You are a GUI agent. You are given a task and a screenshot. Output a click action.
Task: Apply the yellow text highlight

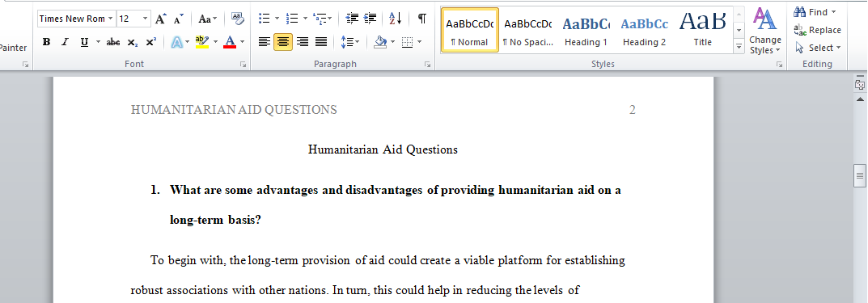(x=202, y=42)
